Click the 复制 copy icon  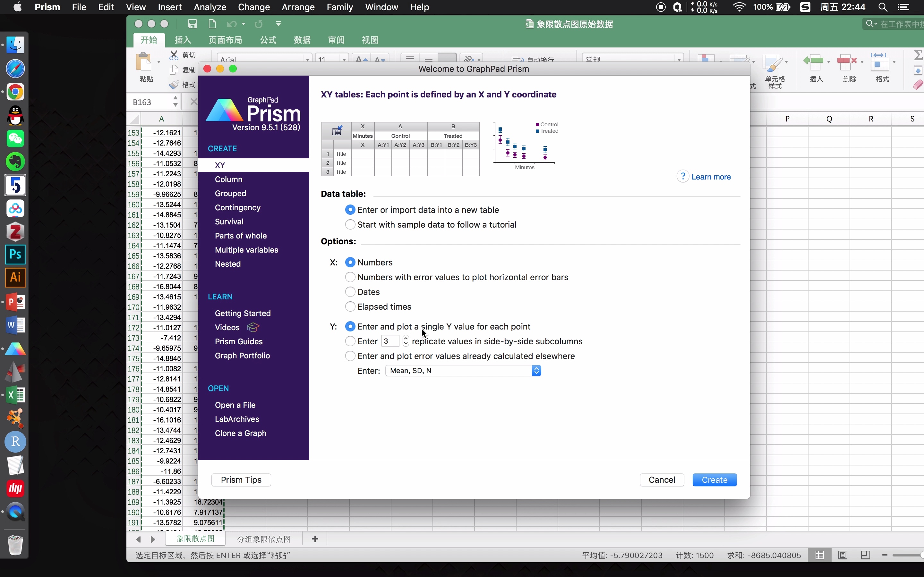pyautogui.click(x=174, y=70)
